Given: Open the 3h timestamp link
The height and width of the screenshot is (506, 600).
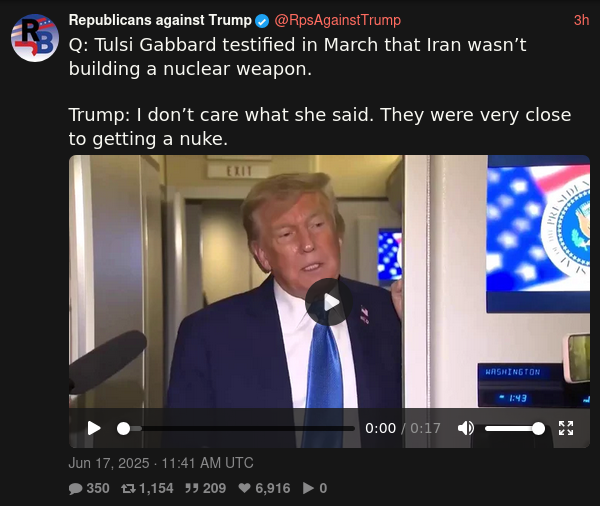Looking at the screenshot, I should coord(581,20).
